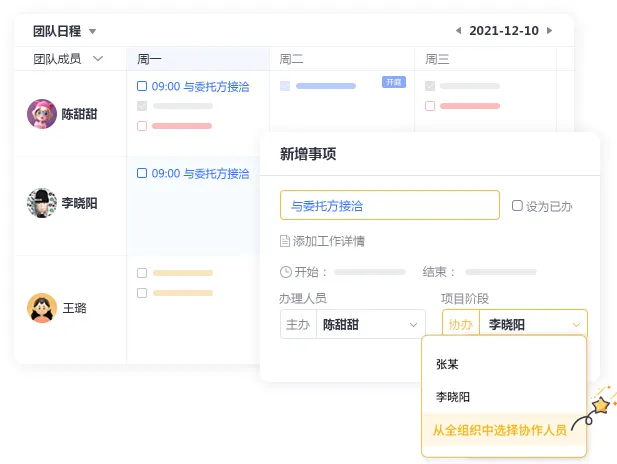Go to next date with right arrow

(x=549, y=31)
